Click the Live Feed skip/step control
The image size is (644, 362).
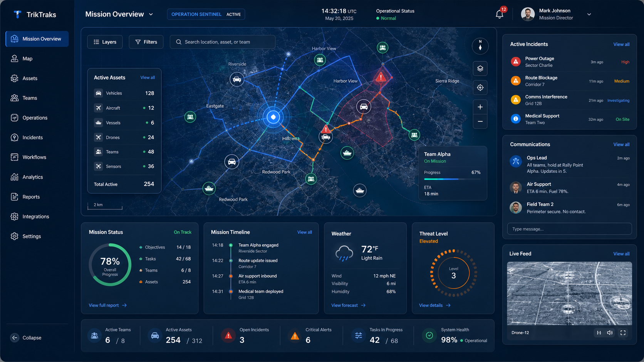pyautogui.click(x=599, y=333)
